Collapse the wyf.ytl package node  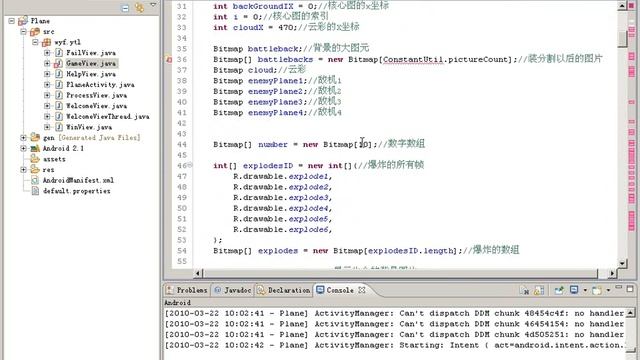point(36,42)
